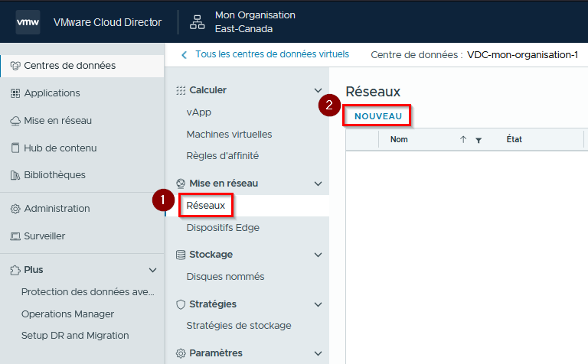Select Règles d'affinité
This screenshot has height=364, width=588.
pyautogui.click(x=222, y=156)
